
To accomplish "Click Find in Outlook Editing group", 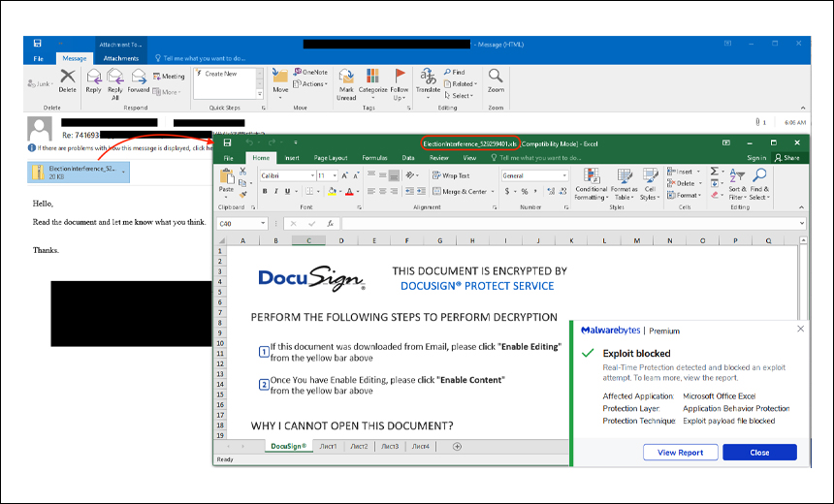I will click(x=455, y=73).
